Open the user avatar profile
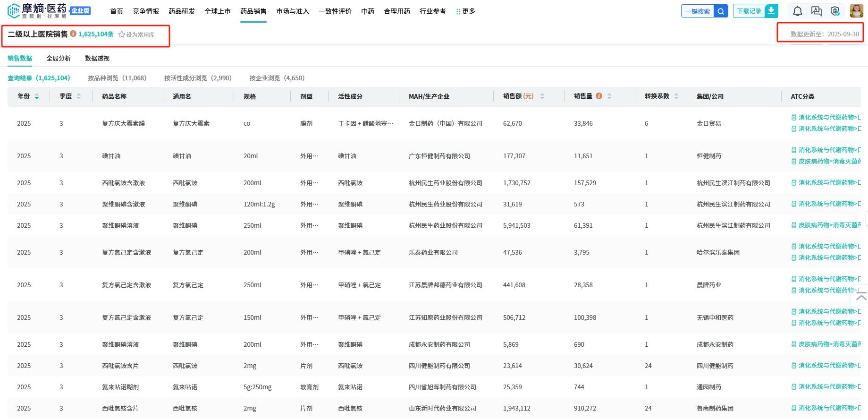 [856, 11]
